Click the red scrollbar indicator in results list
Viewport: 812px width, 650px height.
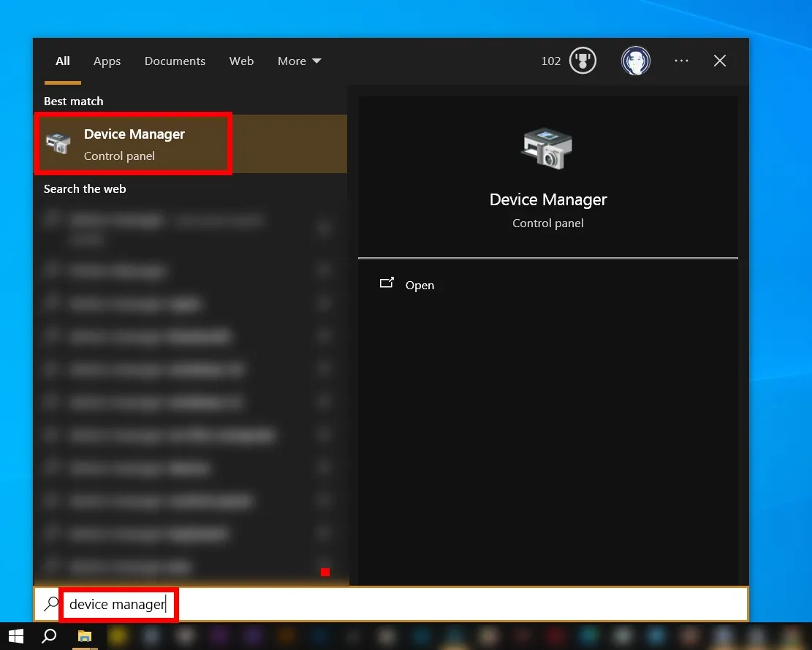325,572
